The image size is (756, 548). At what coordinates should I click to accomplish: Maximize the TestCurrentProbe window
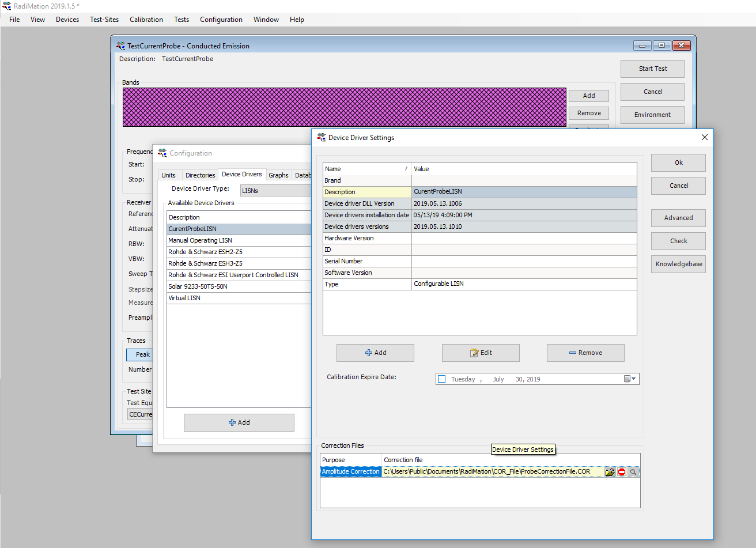pos(661,46)
